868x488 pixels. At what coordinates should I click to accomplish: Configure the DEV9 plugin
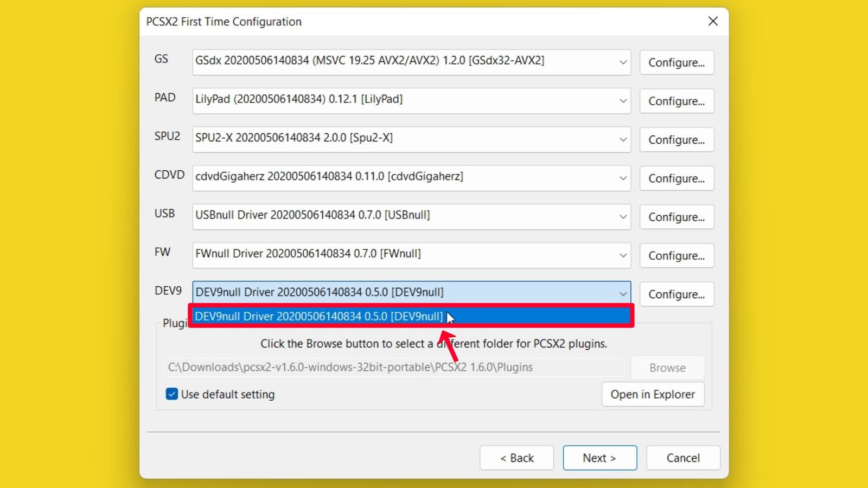[x=676, y=294]
